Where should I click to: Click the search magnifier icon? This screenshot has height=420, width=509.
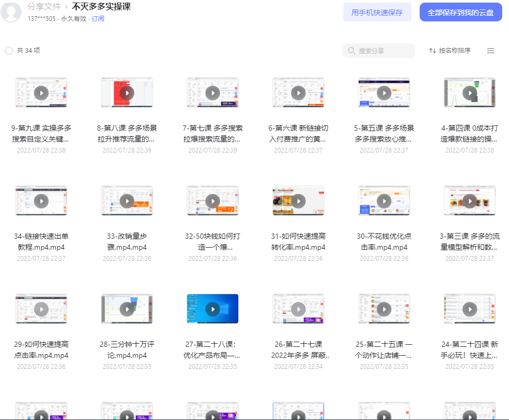coord(352,51)
